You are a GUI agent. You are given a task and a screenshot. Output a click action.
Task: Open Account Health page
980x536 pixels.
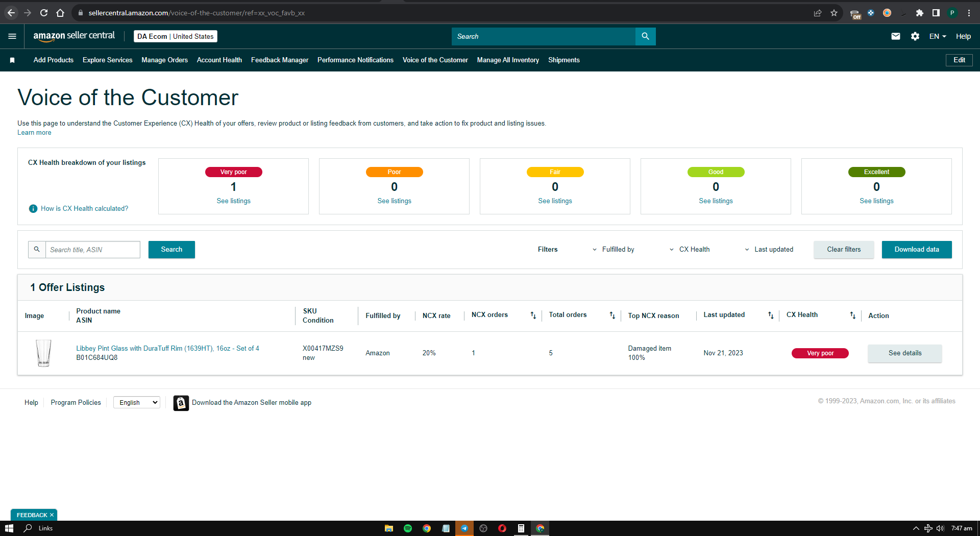tap(219, 60)
